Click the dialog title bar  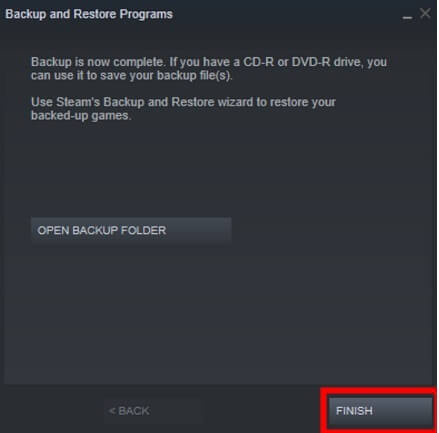pos(218,14)
